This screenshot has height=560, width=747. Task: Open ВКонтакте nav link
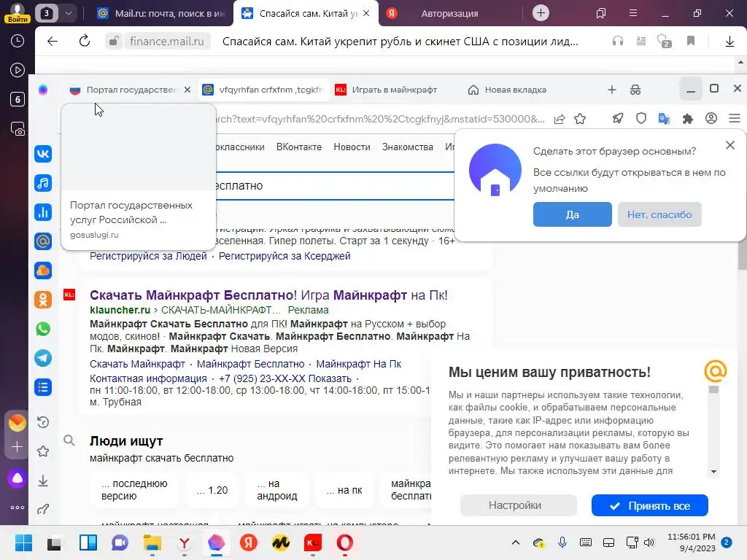point(298,147)
